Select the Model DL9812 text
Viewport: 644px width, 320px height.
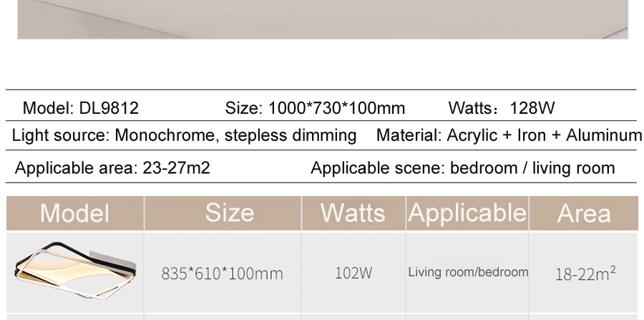coord(80,108)
